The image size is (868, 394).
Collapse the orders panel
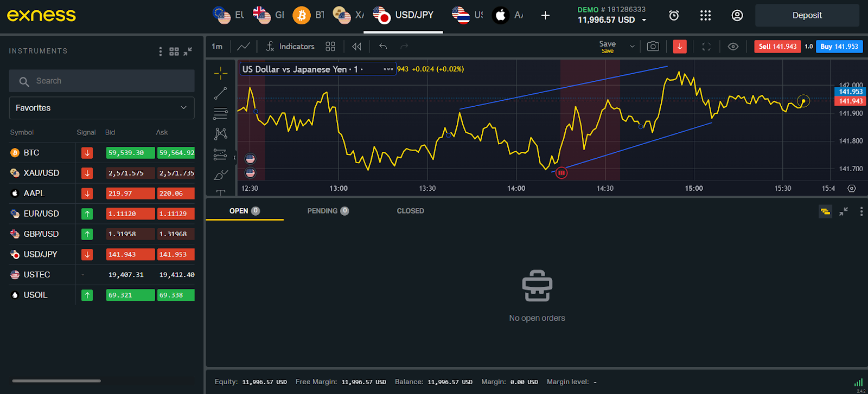pos(844,211)
